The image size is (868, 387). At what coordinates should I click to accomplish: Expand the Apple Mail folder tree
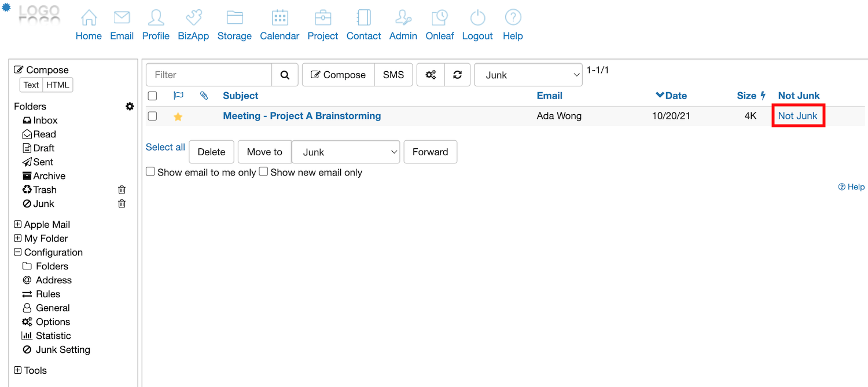tap(18, 224)
